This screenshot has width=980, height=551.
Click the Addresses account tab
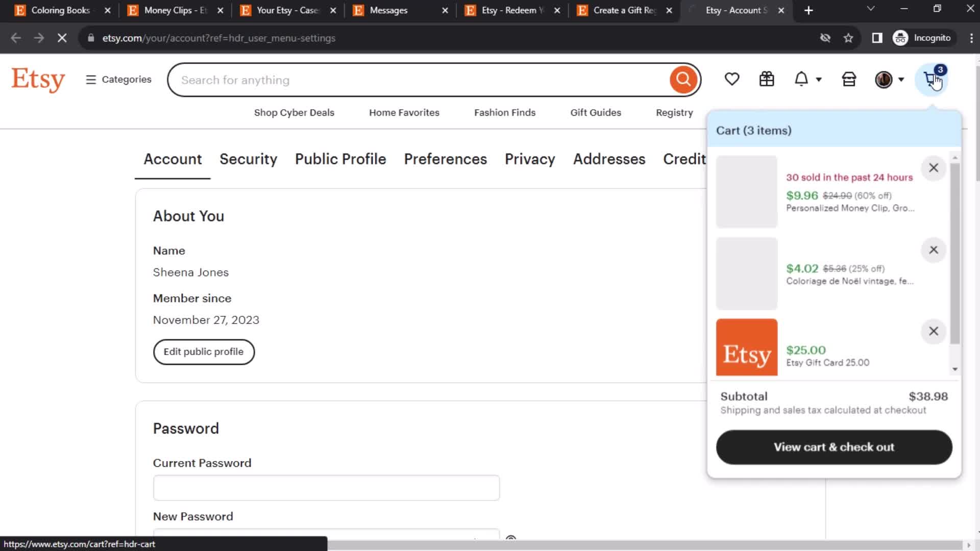608,159
